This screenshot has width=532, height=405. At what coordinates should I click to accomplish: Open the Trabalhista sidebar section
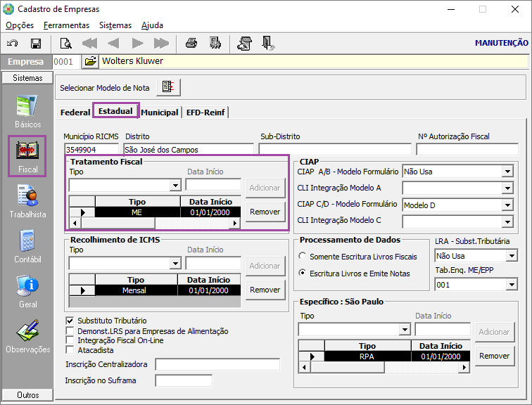coord(27,201)
